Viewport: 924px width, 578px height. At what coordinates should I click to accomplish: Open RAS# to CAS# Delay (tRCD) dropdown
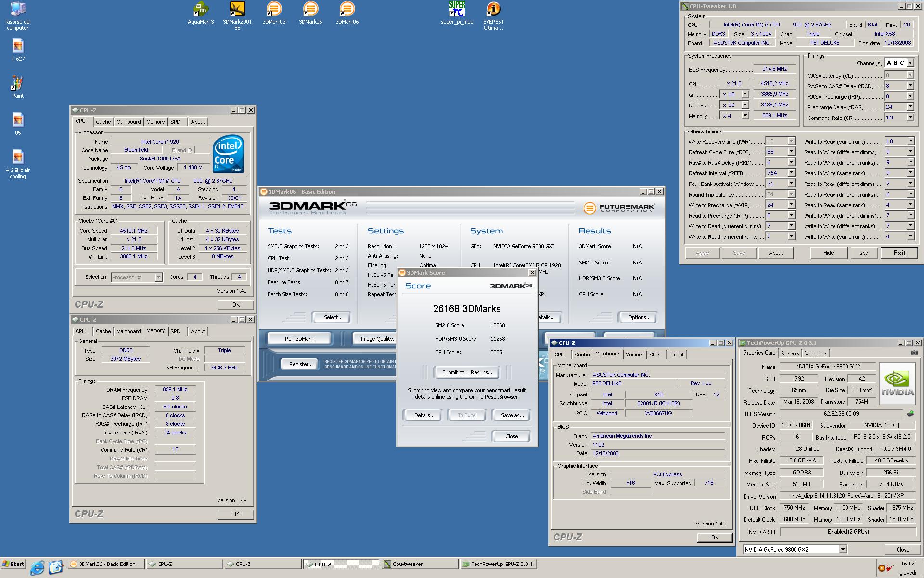pyautogui.click(x=910, y=86)
